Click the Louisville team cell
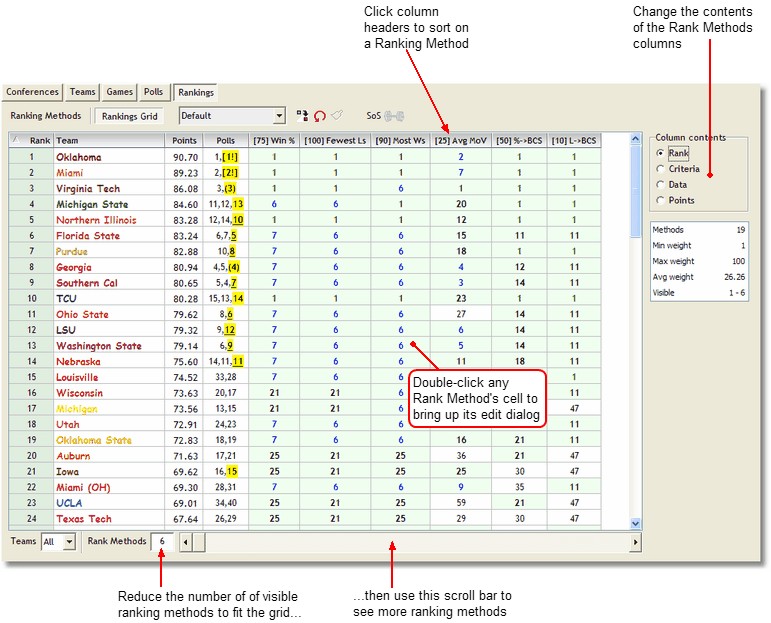 click(x=109, y=377)
